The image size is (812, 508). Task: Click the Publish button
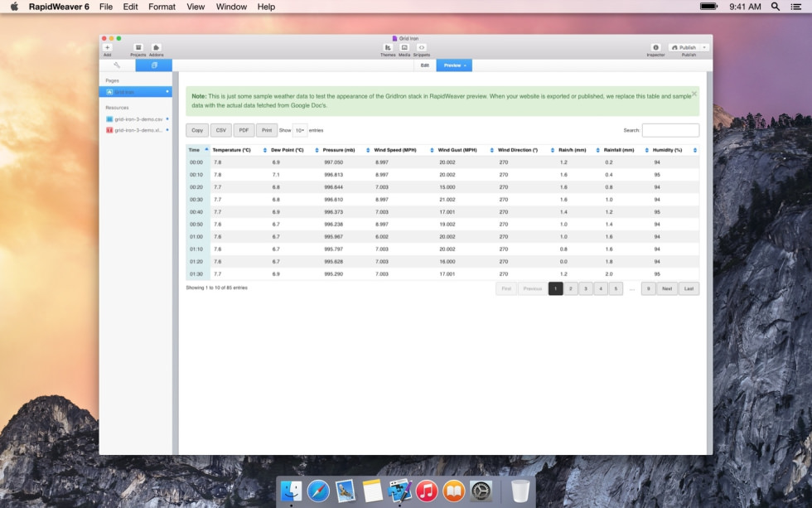684,47
